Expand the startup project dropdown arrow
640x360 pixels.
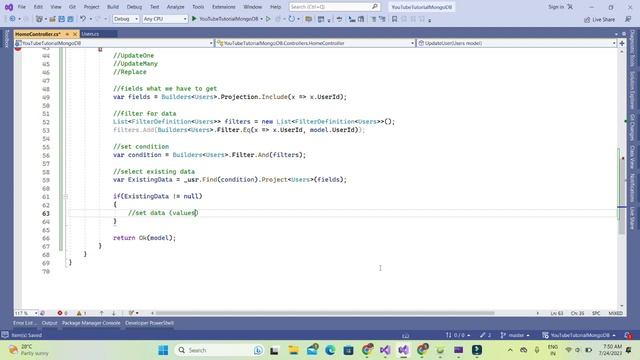coord(261,19)
